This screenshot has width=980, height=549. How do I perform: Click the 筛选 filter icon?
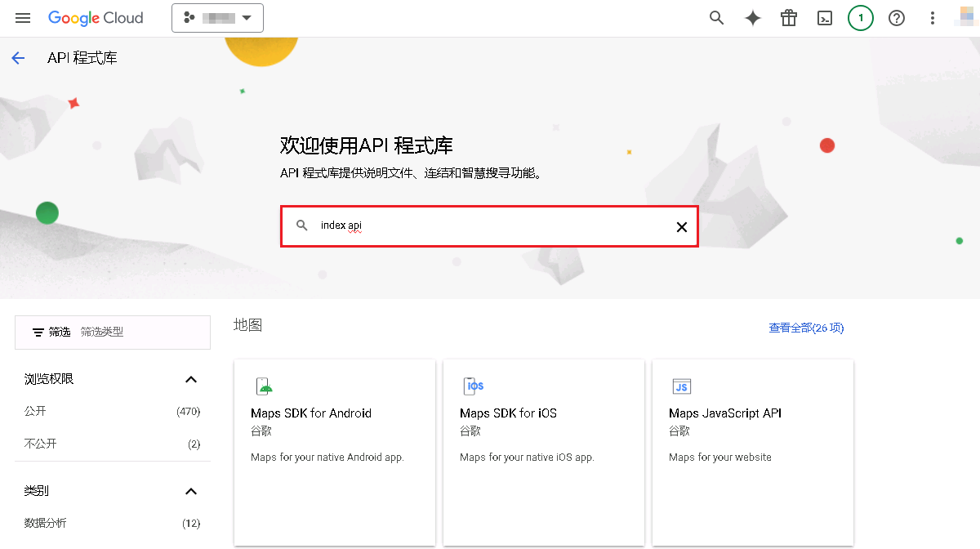tap(38, 333)
